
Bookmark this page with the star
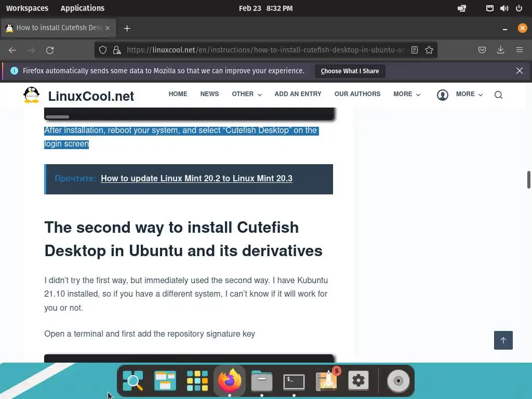pos(429,50)
